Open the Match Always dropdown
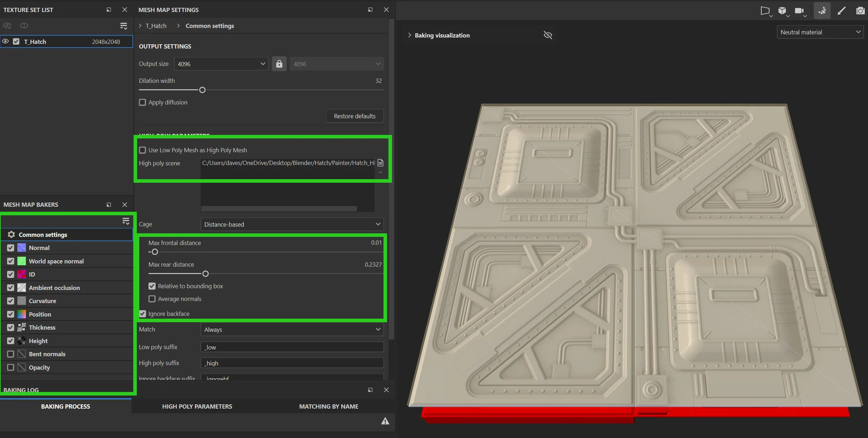This screenshot has height=438, width=868. pos(292,330)
